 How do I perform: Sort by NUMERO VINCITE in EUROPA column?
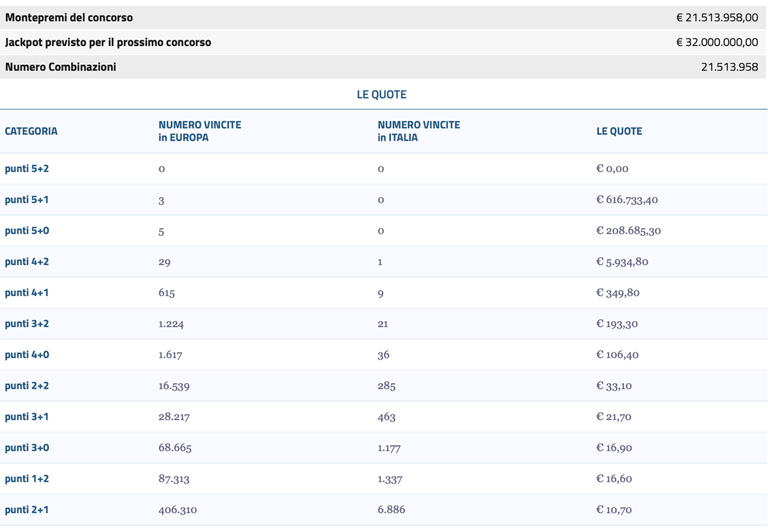pyautogui.click(x=199, y=131)
